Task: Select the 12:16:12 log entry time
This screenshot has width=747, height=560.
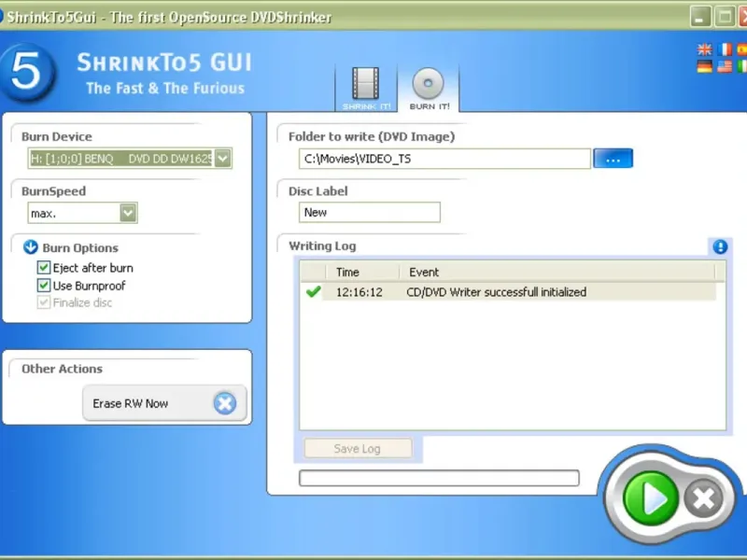Action: [359, 292]
